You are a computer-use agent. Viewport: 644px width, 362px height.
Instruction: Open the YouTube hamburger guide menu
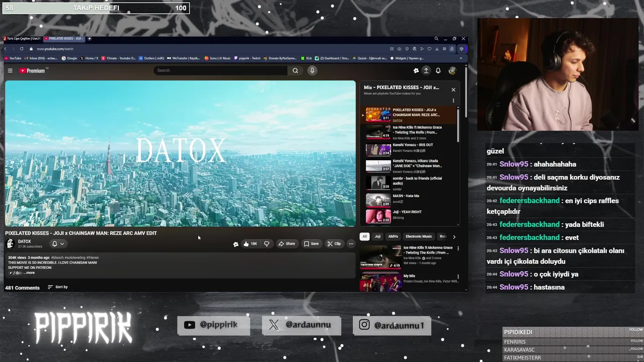(10, 70)
